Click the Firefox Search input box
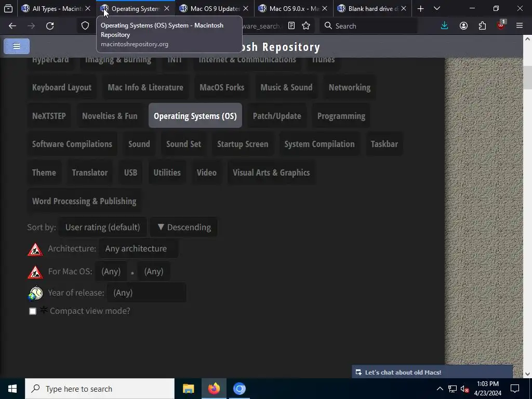Image resolution: width=532 pixels, height=399 pixels. (x=368, y=26)
